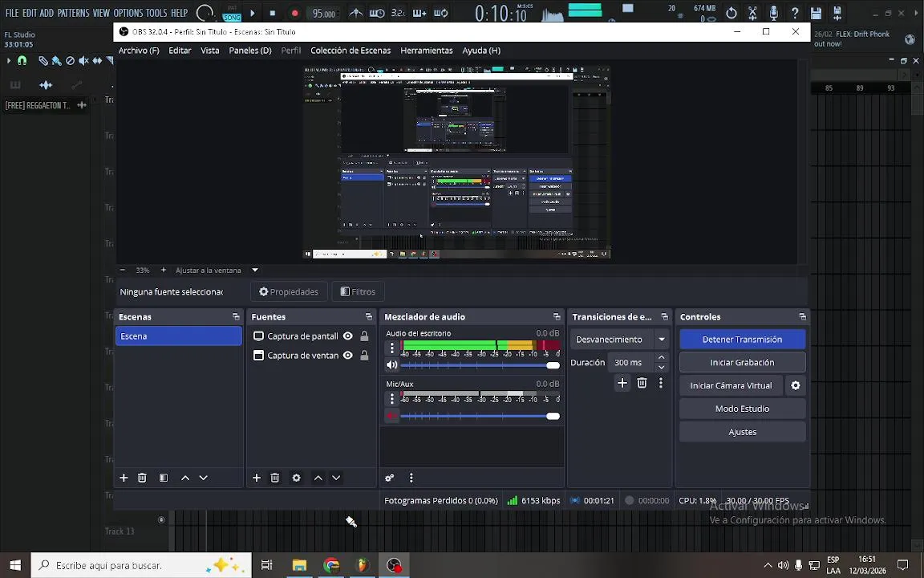Pop out the Mezclador de audio dock

pyautogui.click(x=557, y=317)
